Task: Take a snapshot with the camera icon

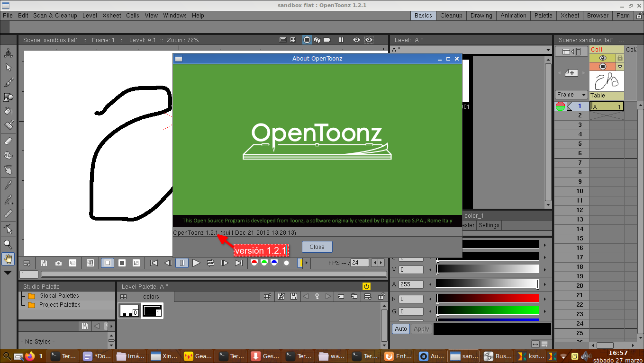Action: pos(58,263)
